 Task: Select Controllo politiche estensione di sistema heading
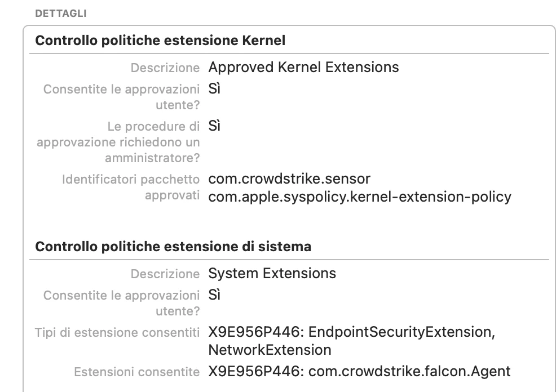173,247
